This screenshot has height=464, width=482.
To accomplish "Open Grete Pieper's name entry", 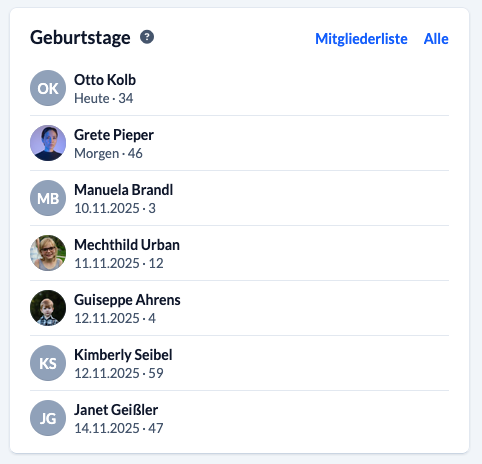I will [x=114, y=135].
